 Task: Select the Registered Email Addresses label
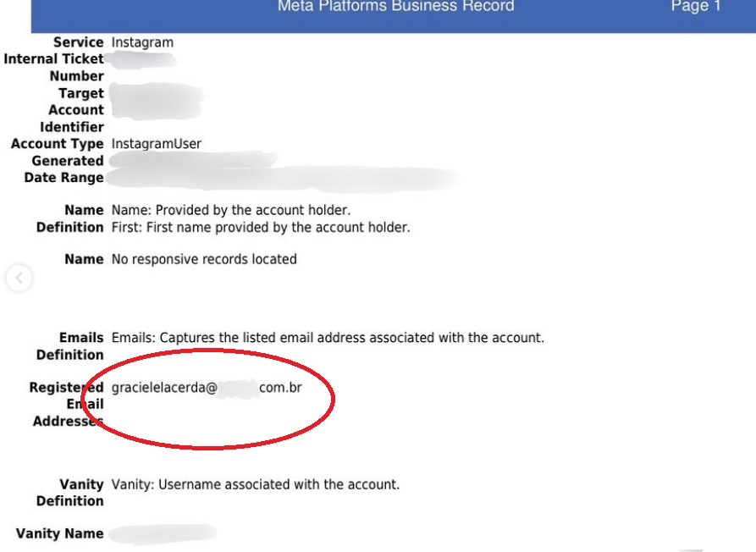click(67, 404)
